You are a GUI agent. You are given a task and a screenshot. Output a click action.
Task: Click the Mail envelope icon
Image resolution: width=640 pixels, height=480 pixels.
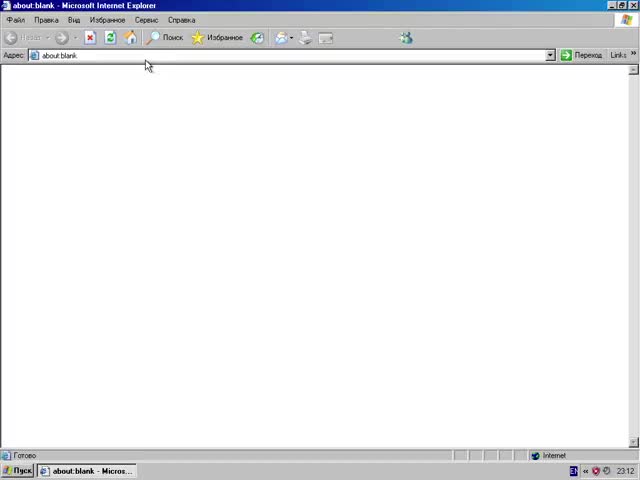pyautogui.click(x=281, y=38)
